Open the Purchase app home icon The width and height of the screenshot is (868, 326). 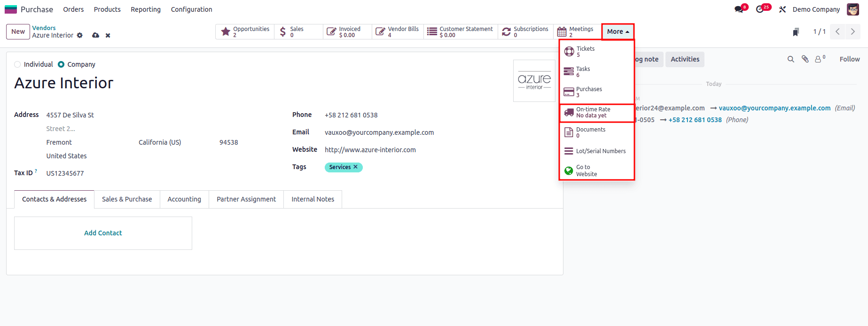click(10, 9)
